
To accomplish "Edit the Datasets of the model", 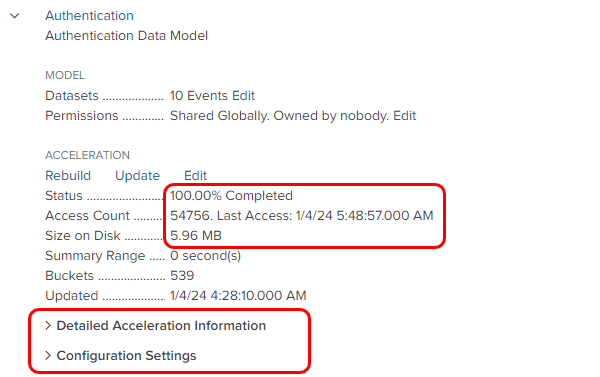I will (x=243, y=96).
